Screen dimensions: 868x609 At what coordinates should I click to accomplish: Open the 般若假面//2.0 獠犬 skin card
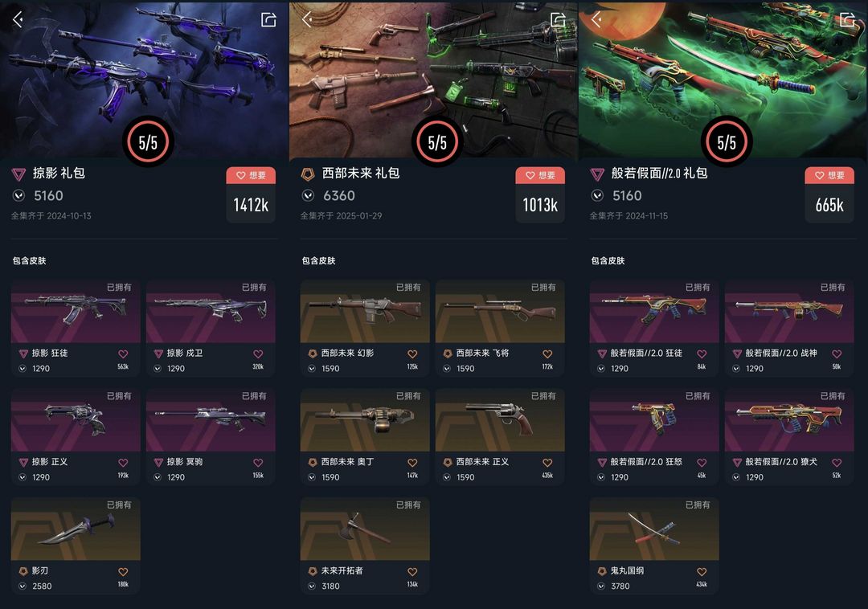click(789, 437)
